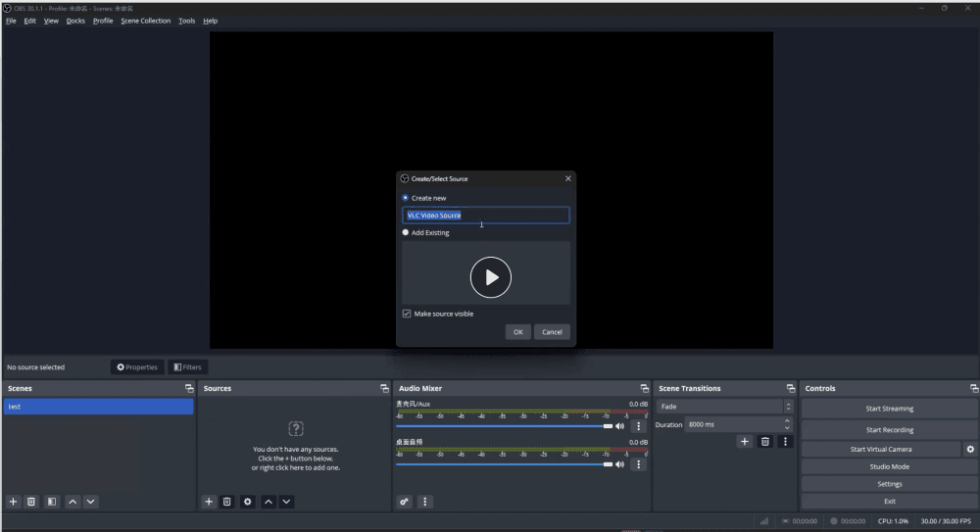Open the View menu

[x=51, y=21]
